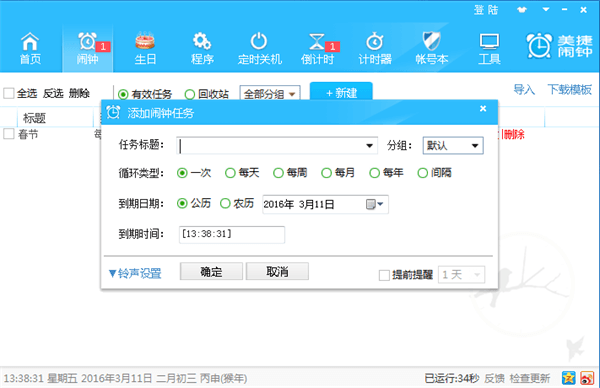Select the 公历 calendar radio
Image resolution: width=600 pixels, height=388 pixels.
pyautogui.click(x=182, y=203)
